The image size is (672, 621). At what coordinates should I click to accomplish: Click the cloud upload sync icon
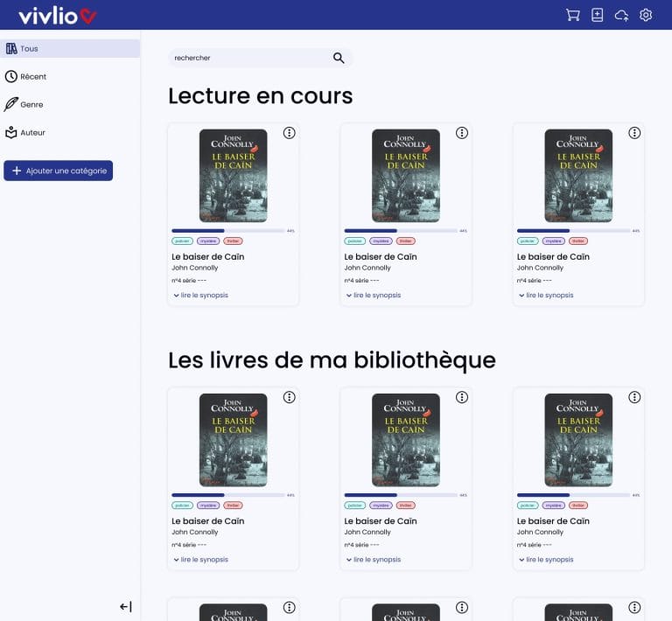pyautogui.click(x=621, y=16)
